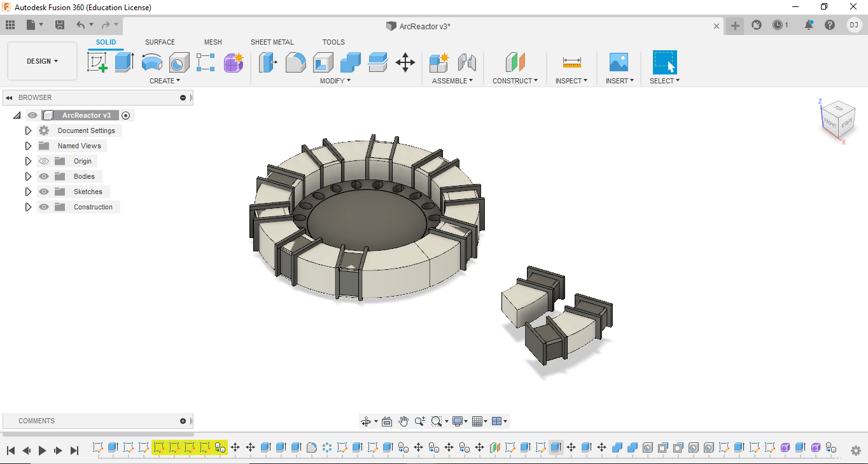
Task: Open the CONSTRUCT dropdown menu
Action: click(515, 81)
